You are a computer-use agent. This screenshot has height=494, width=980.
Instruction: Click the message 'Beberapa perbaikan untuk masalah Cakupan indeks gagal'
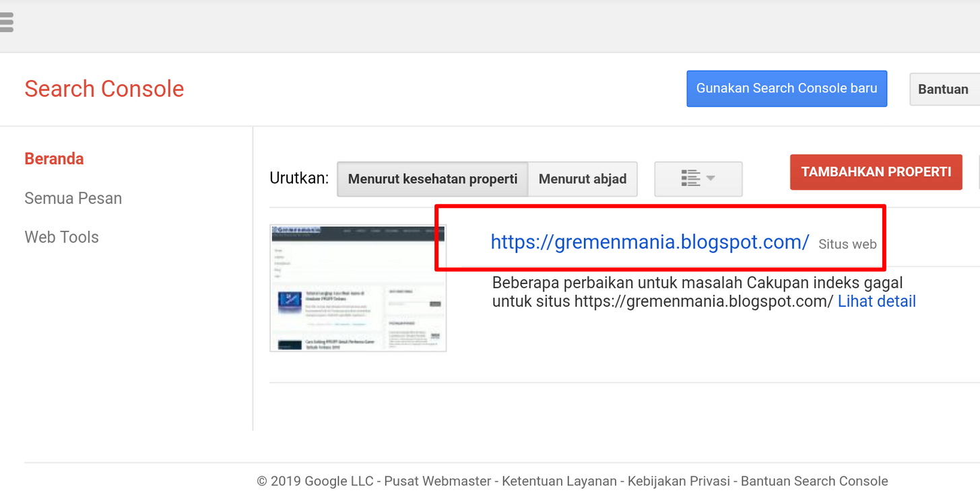point(698,283)
